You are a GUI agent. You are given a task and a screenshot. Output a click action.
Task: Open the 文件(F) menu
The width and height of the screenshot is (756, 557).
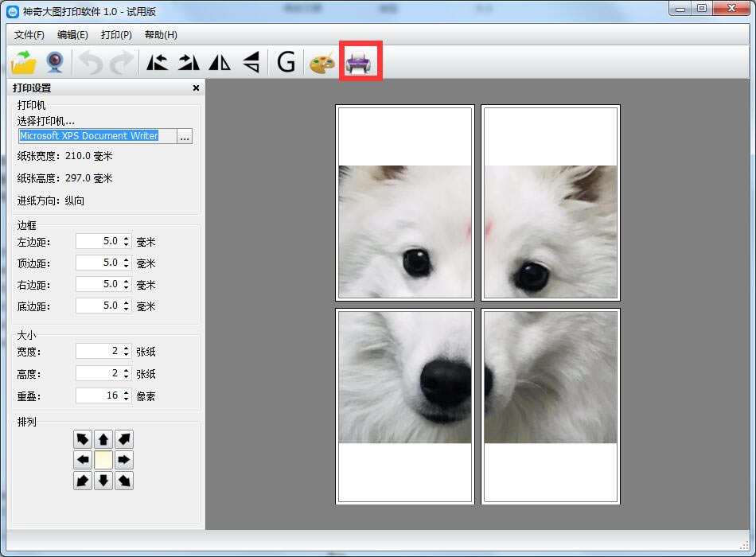click(29, 35)
